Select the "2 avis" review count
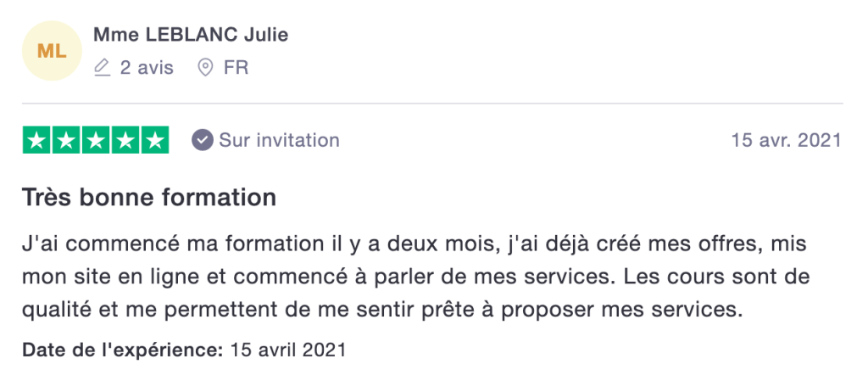 [x=146, y=68]
